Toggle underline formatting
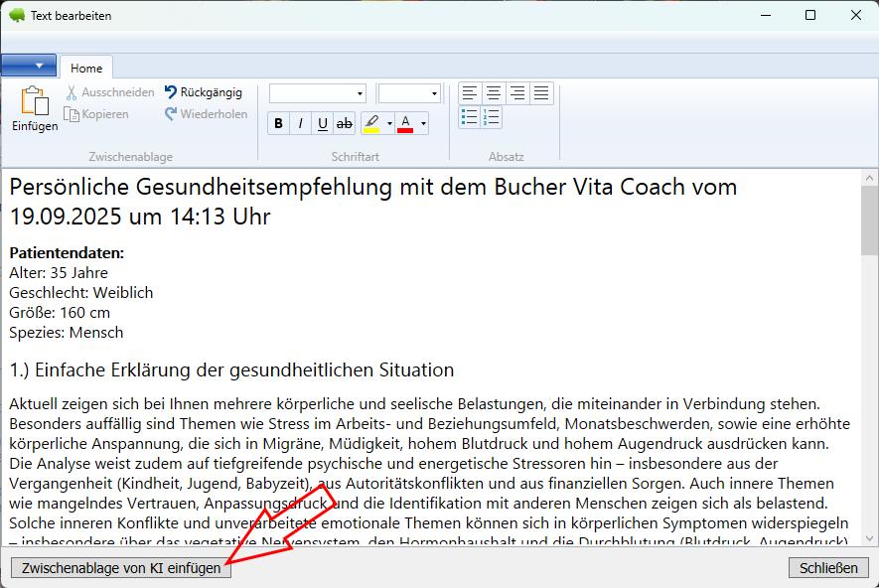 pos(322,124)
